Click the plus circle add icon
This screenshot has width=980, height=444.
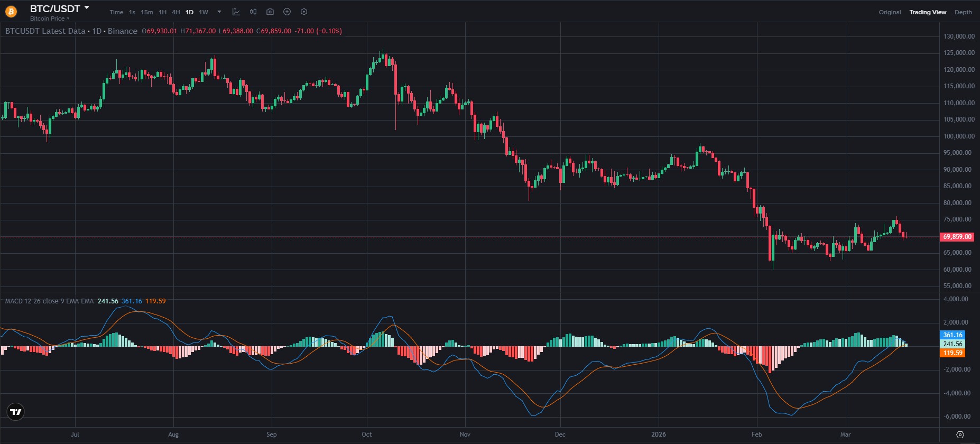point(287,12)
